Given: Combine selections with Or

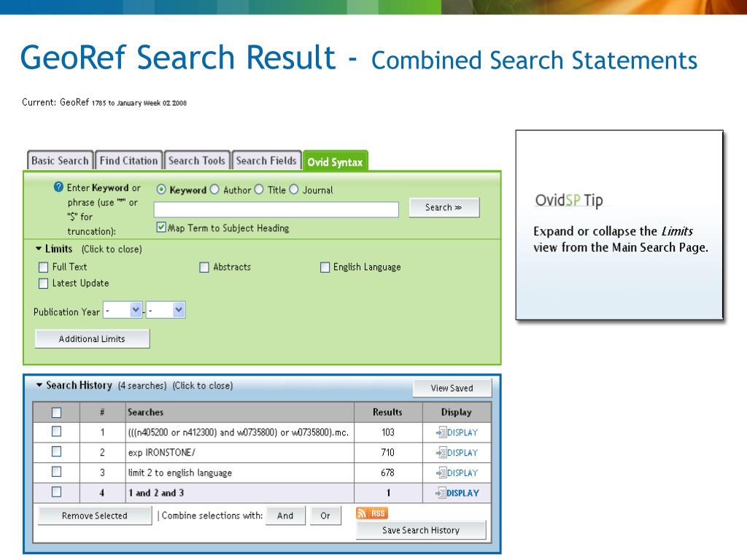Looking at the screenshot, I should 325,516.
